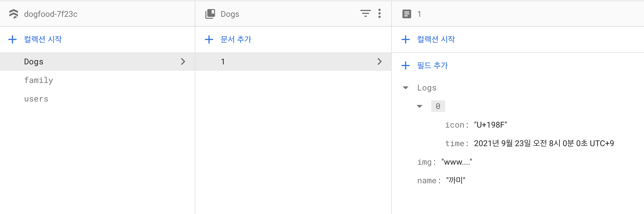644x214 pixels.
Task: Click the collection icon next to Dogs header
Action: tap(210, 13)
